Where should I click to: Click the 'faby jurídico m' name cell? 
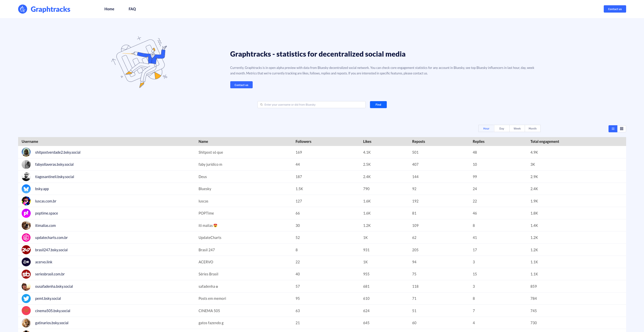210,164
